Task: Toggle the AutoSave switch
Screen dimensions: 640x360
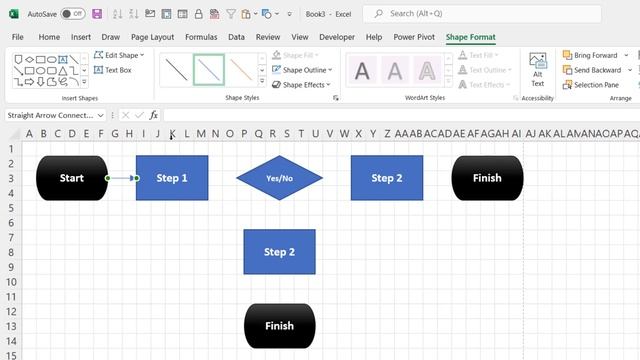Action: [x=73, y=14]
